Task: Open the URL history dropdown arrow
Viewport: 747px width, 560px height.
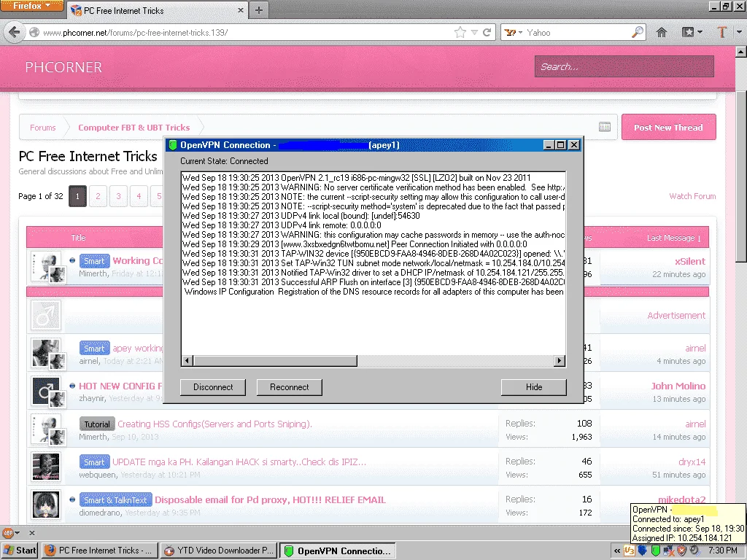Action: 474,32
